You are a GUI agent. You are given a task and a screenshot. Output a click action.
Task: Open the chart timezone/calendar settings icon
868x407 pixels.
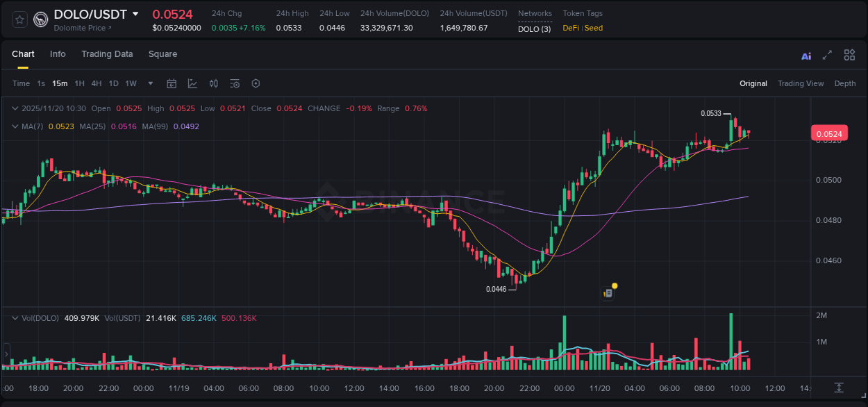point(172,83)
